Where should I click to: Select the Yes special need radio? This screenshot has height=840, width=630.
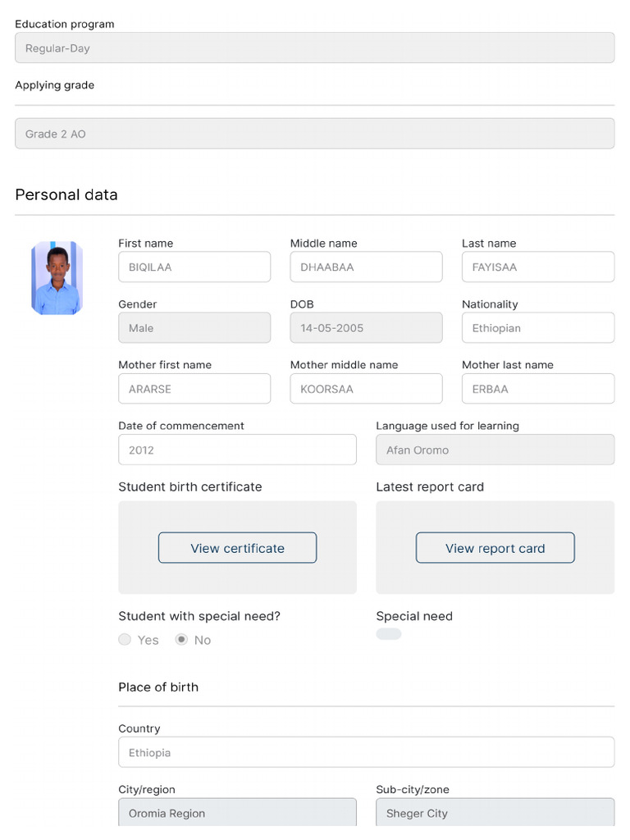pos(125,640)
